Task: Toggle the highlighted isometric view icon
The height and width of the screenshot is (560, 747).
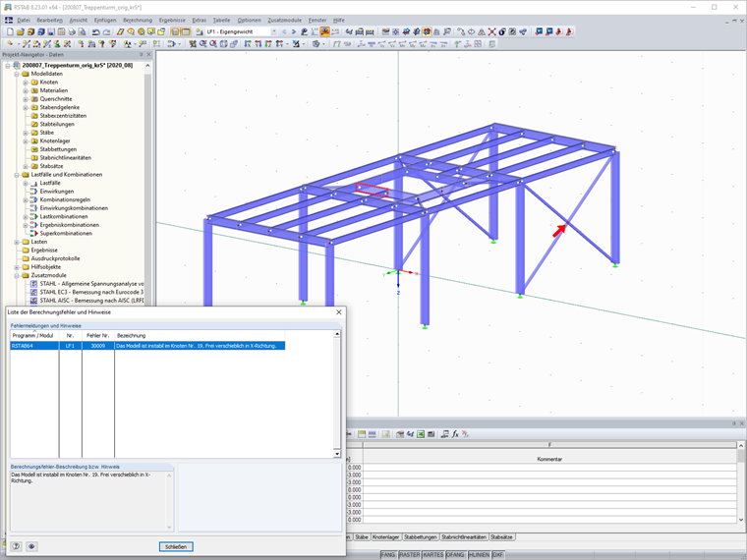Action: tap(427, 31)
